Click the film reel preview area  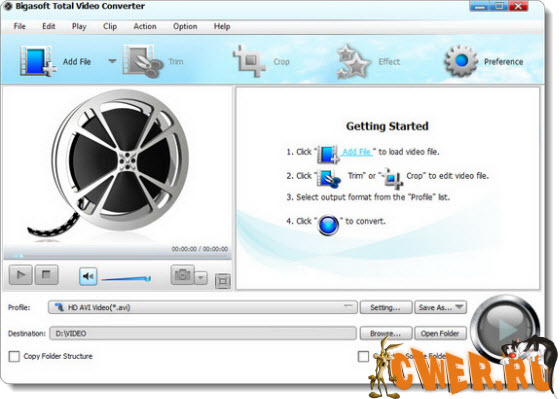(x=117, y=164)
